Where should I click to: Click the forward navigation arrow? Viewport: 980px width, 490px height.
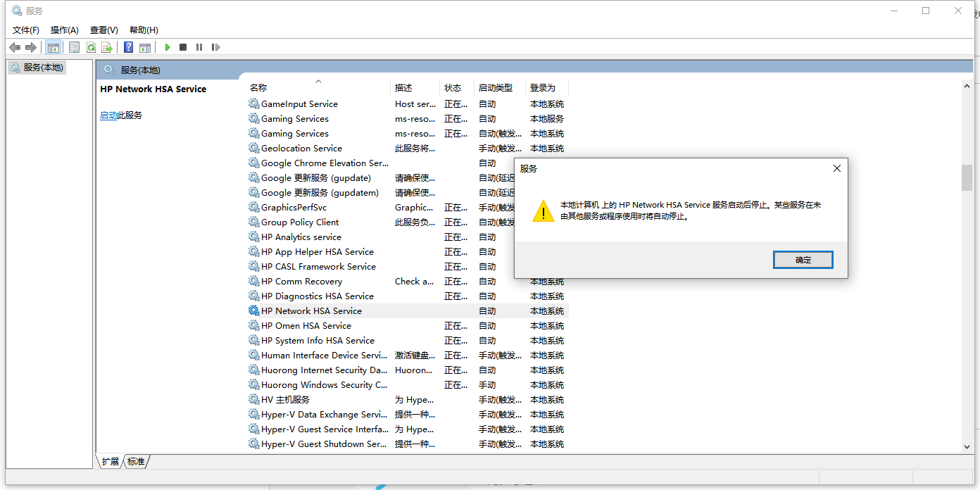pyautogui.click(x=31, y=47)
